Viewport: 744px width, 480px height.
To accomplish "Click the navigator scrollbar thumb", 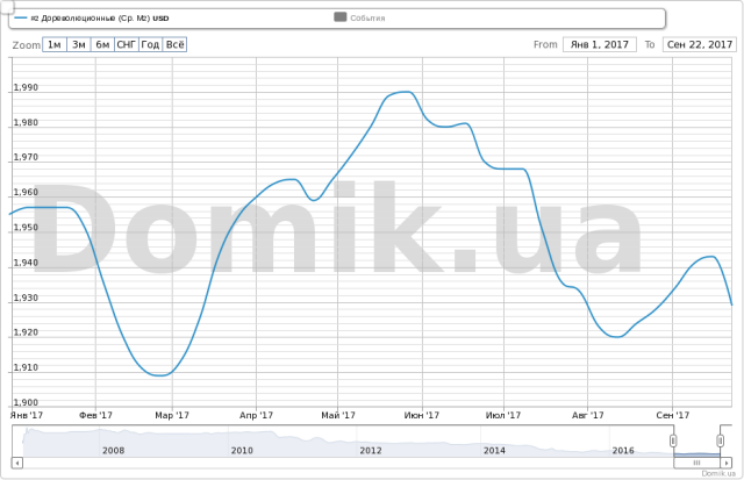I will tap(697, 462).
